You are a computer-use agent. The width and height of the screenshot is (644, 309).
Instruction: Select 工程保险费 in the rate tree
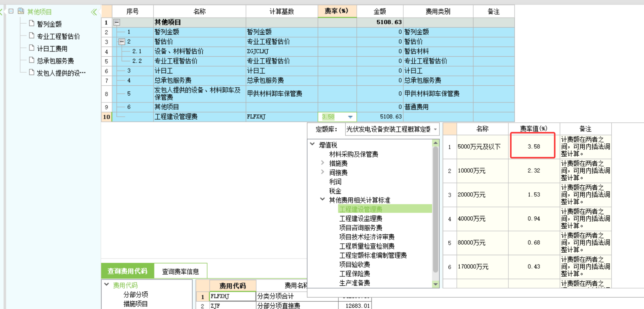point(355,273)
